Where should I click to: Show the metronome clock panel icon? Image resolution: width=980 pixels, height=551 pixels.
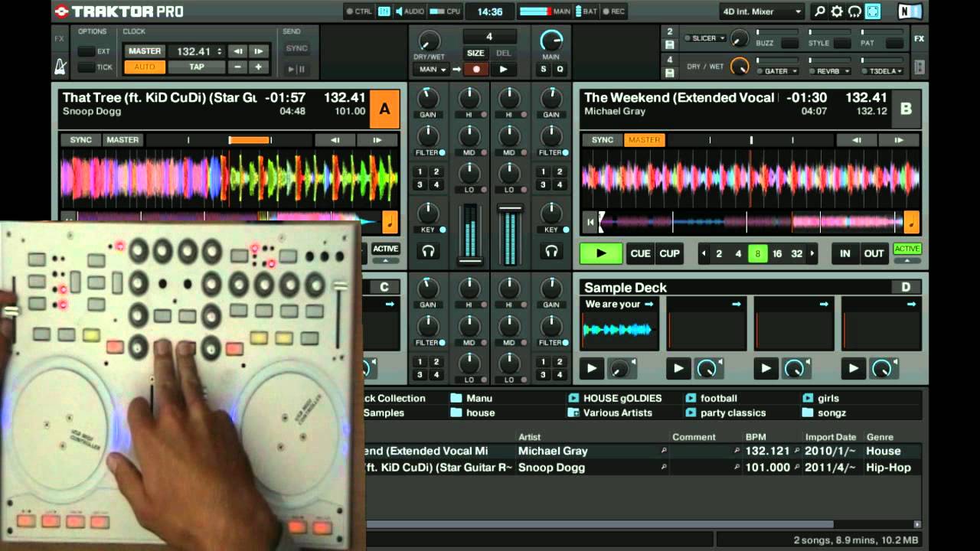click(x=60, y=67)
